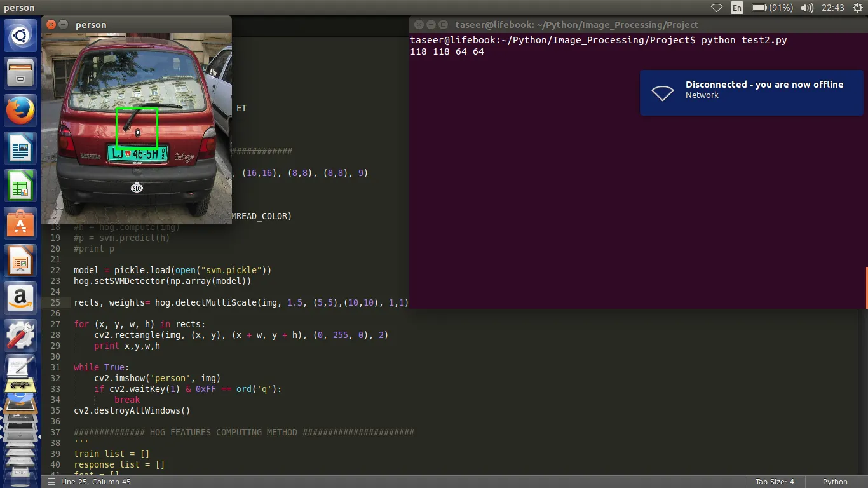Click the #p = svm.predict(h) comment line
Screen dimensions: 868x488
click(122, 238)
